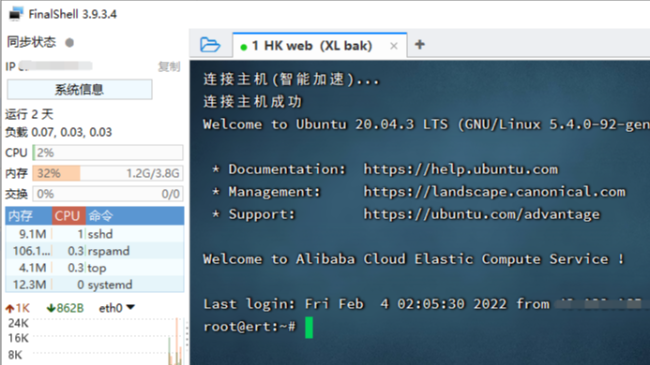Image resolution: width=650 pixels, height=365 pixels.
Task: Sort processes by 命令 column header
Action: (x=135, y=216)
